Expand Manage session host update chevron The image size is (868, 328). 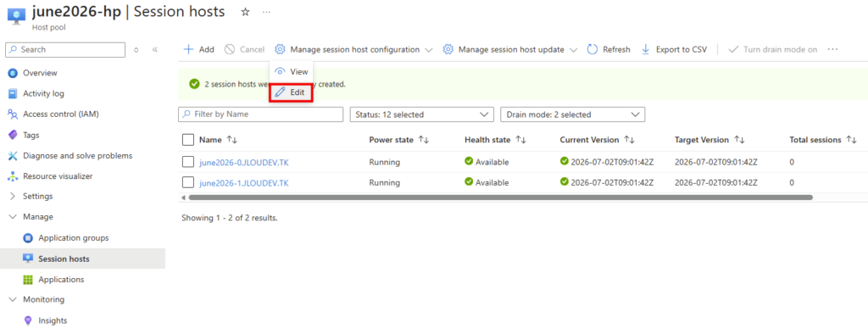pyautogui.click(x=573, y=50)
